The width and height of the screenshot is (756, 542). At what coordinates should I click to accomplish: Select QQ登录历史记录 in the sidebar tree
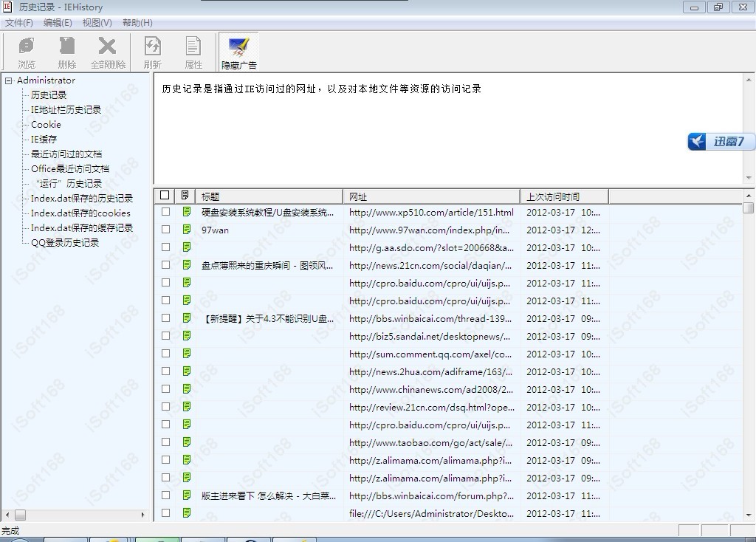tap(65, 243)
